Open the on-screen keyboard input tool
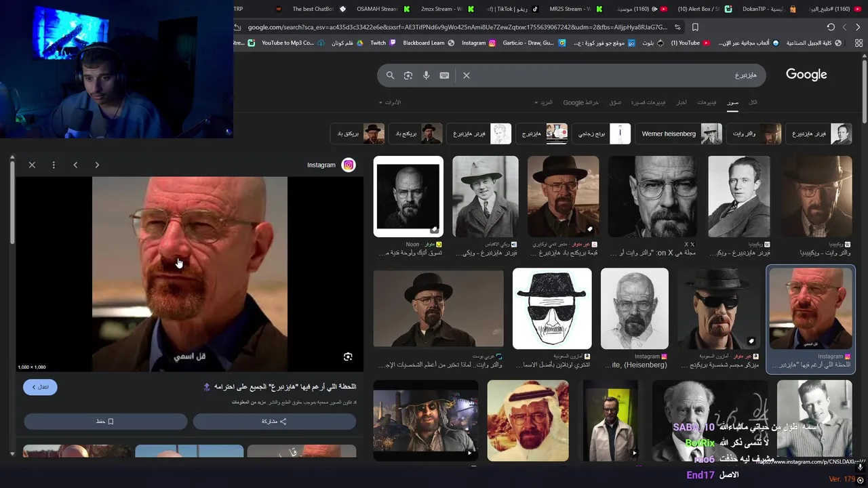868x488 pixels. pyautogui.click(x=444, y=75)
